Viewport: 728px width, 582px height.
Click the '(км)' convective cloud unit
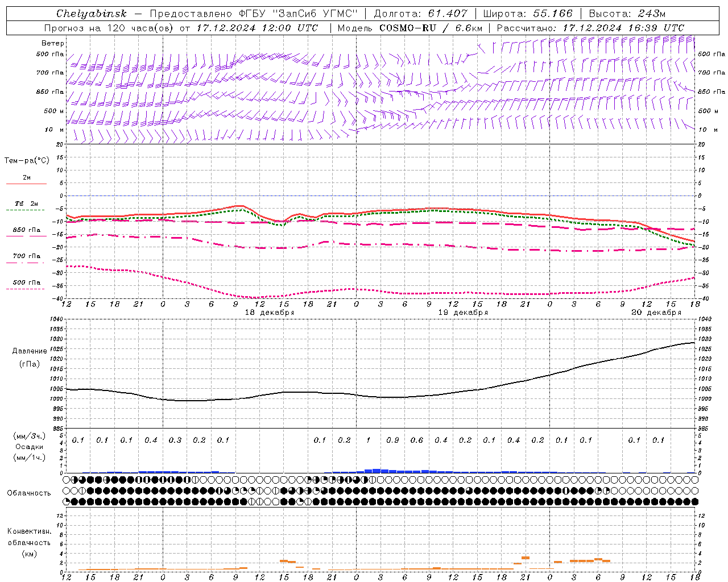29,554
